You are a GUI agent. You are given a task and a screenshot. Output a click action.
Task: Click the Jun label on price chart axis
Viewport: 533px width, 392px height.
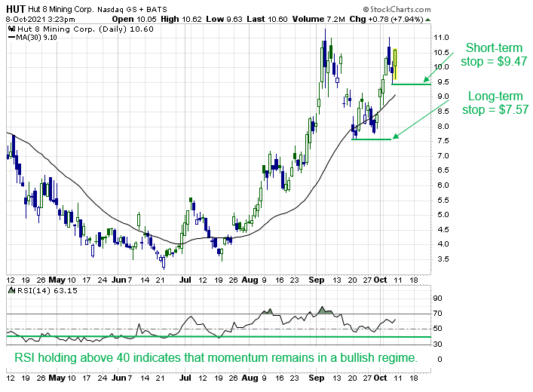coord(118,280)
